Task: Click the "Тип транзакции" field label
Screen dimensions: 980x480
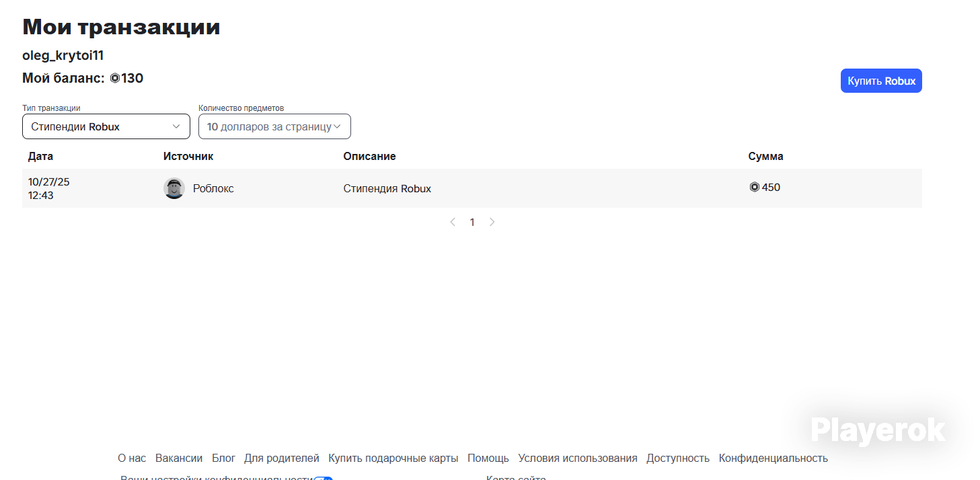Action: [51, 108]
